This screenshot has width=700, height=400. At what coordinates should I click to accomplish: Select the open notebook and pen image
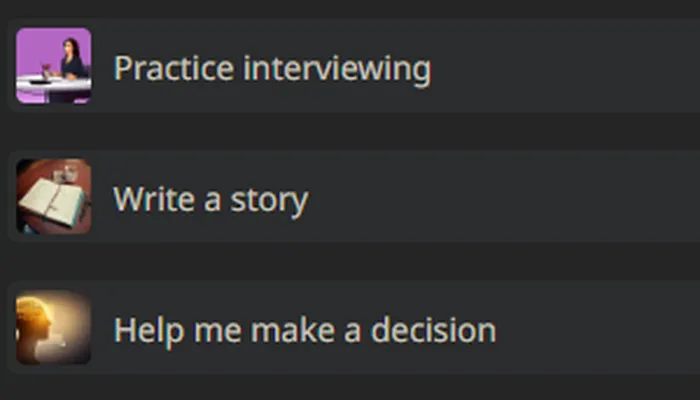tap(53, 197)
